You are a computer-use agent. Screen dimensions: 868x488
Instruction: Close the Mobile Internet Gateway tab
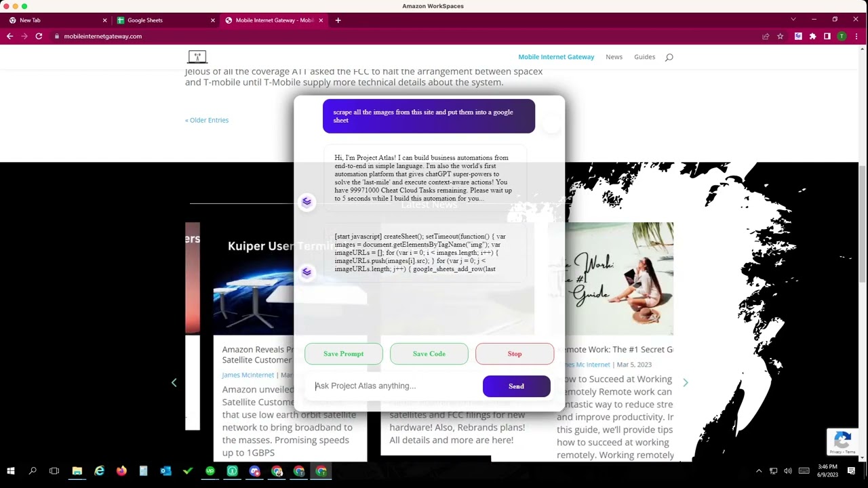321,20
